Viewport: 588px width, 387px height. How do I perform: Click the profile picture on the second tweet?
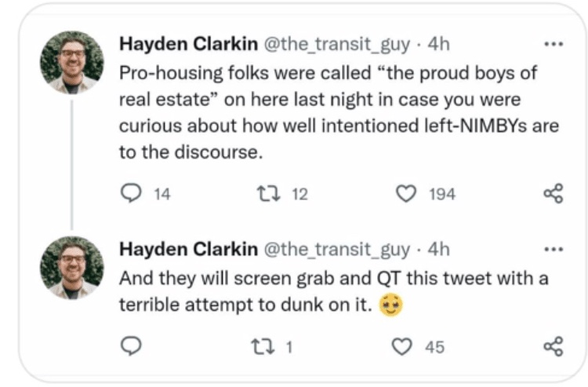[x=71, y=267]
